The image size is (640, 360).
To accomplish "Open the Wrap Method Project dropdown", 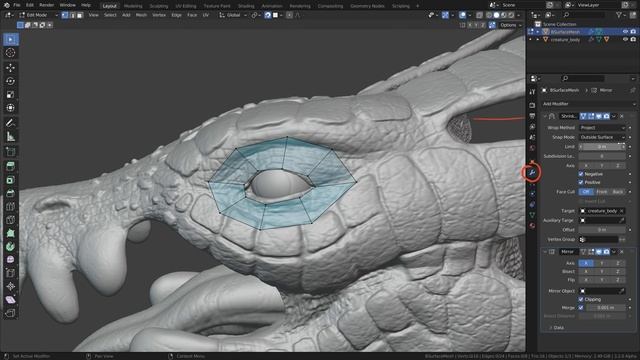I will (x=602, y=128).
